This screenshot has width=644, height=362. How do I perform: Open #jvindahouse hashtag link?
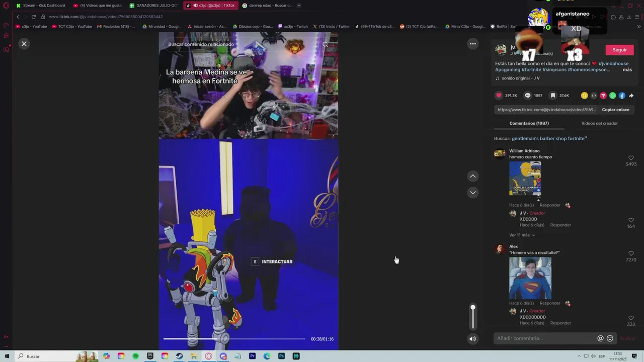point(613,64)
